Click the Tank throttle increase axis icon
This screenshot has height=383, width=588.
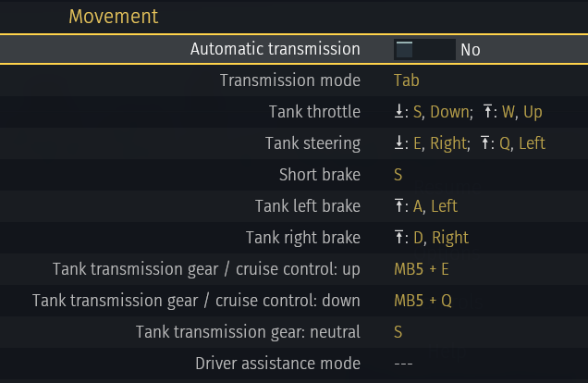(490, 112)
